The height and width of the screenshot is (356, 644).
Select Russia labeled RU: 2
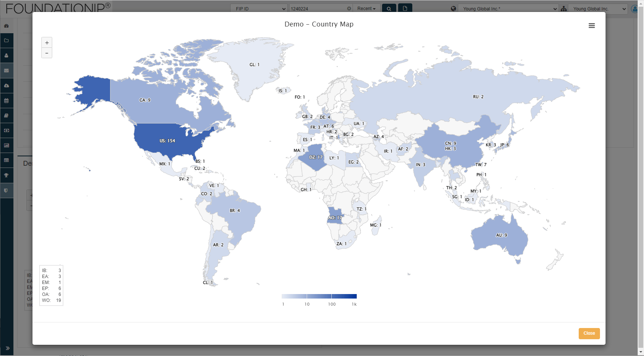[x=478, y=97]
